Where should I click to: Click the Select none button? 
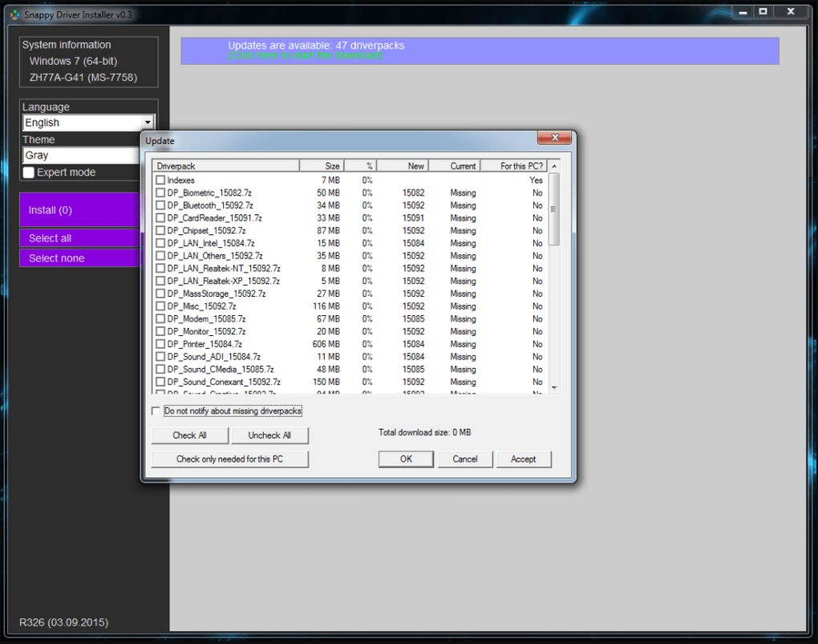coord(80,257)
